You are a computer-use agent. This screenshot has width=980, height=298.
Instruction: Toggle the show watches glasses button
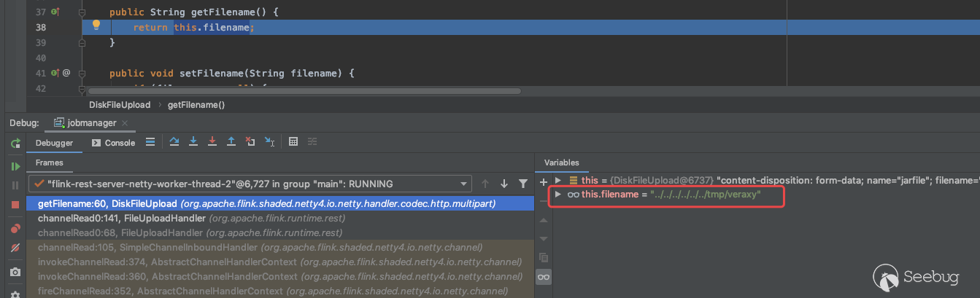tap(543, 277)
